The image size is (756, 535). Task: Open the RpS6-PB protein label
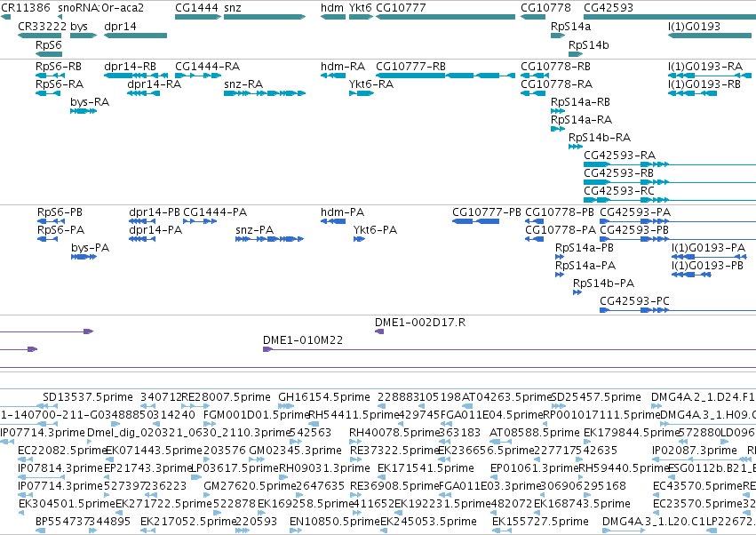pos(60,212)
